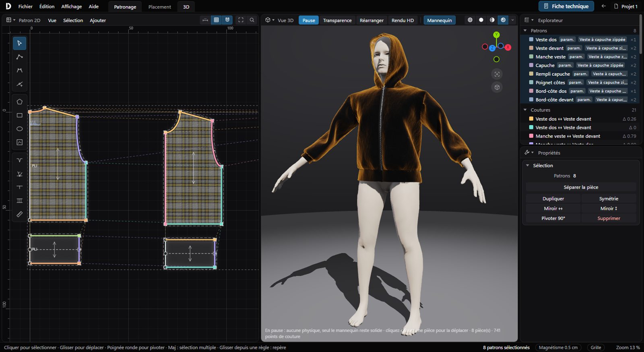Viewport: 644px width, 352px height.
Task: Fit 2D pattern view to screen
Action: click(x=241, y=20)
